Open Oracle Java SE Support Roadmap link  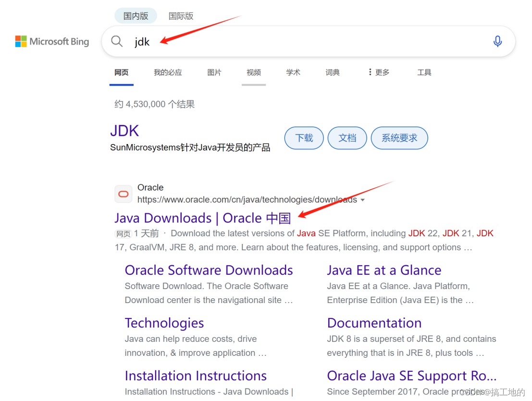pos(412,376)
